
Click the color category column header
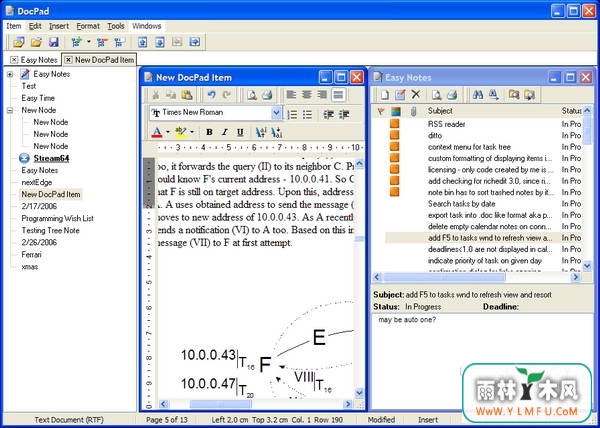396,111
